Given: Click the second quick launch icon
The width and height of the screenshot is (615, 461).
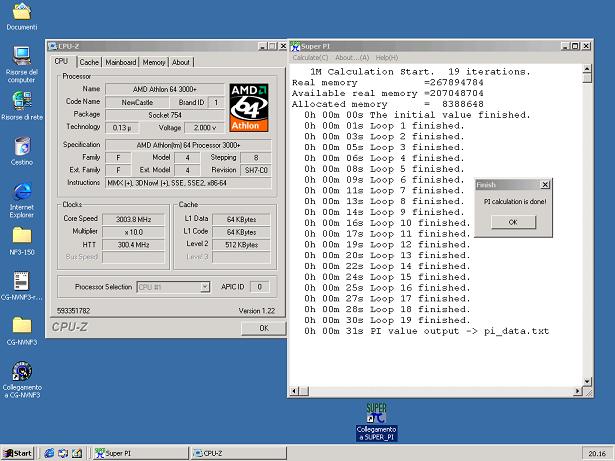Looking at the screenshot, I should click(63, 453).
